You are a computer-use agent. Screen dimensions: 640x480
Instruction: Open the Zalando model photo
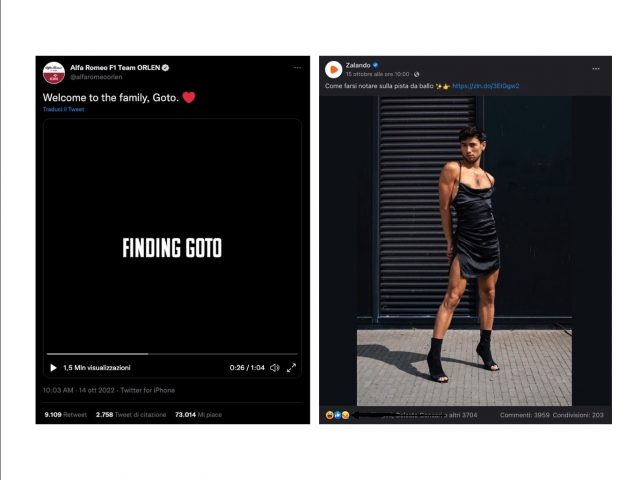click(x=464, y=251)
